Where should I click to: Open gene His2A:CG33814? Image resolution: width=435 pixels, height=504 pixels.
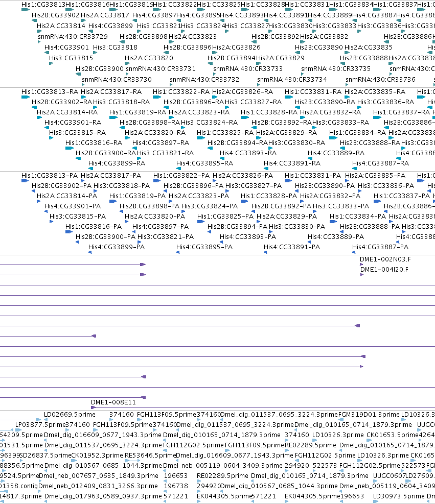61,26
